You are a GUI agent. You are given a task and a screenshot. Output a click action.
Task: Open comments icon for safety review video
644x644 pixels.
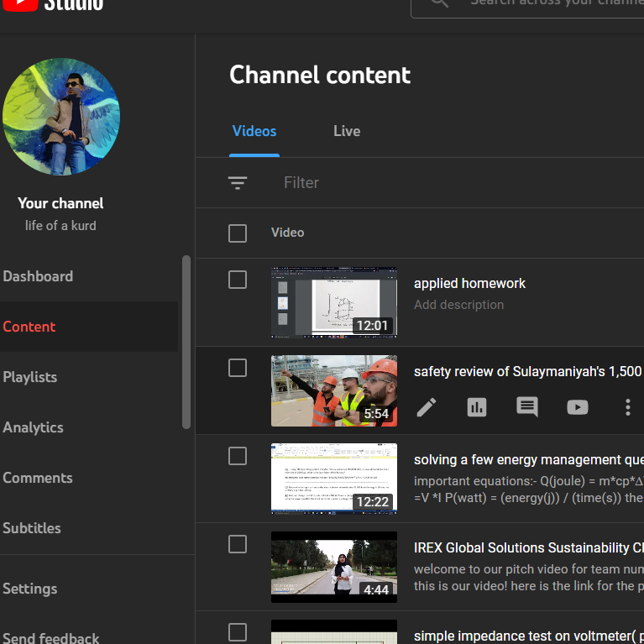[x=527, y=407]
